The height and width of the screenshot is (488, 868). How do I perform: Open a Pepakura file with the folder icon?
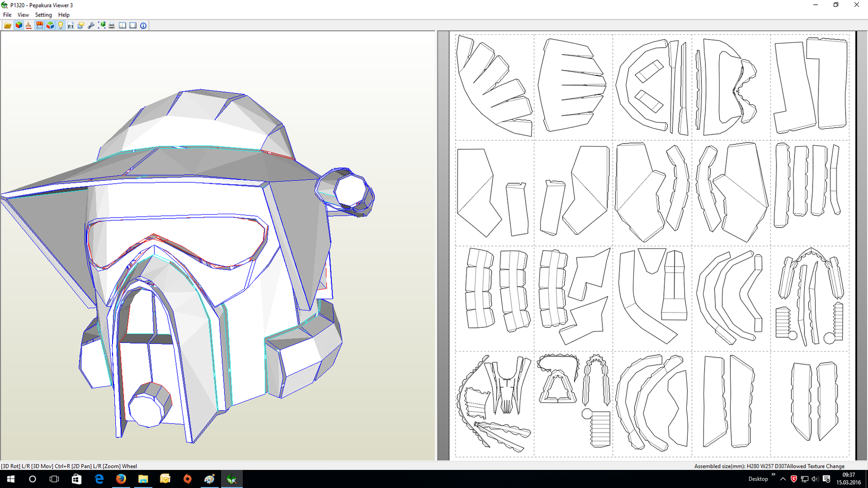point(8,25)
